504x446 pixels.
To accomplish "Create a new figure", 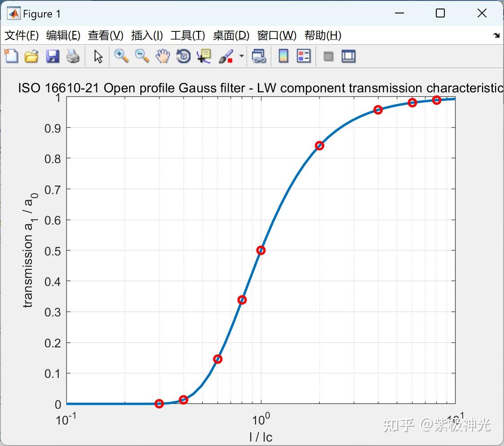I will coord(11,56).
